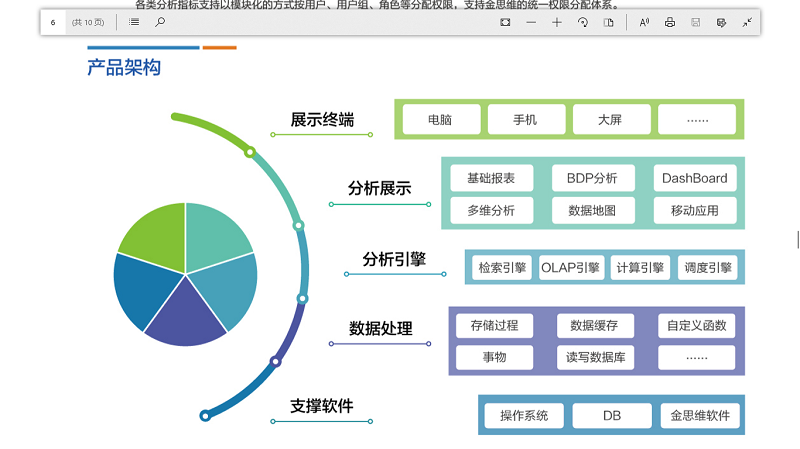This screenshot has height=449, width=800.
Task: Click the 展示终端 heading label
Action: 322,120
